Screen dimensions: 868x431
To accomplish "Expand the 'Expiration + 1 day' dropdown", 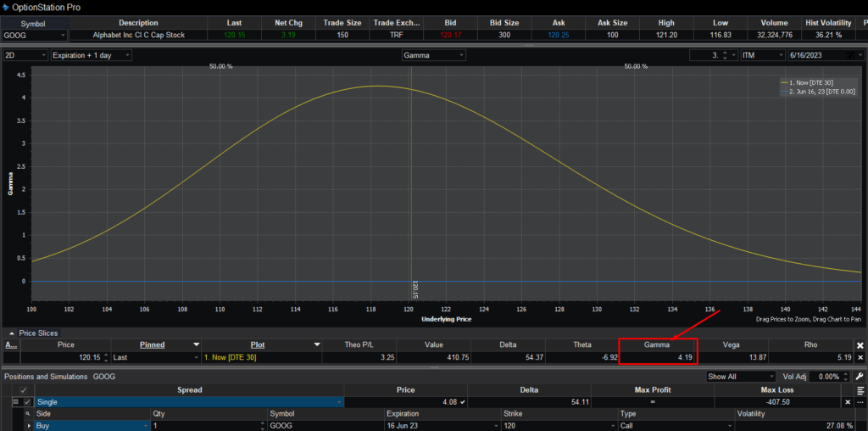I will [x=91, y=55].
